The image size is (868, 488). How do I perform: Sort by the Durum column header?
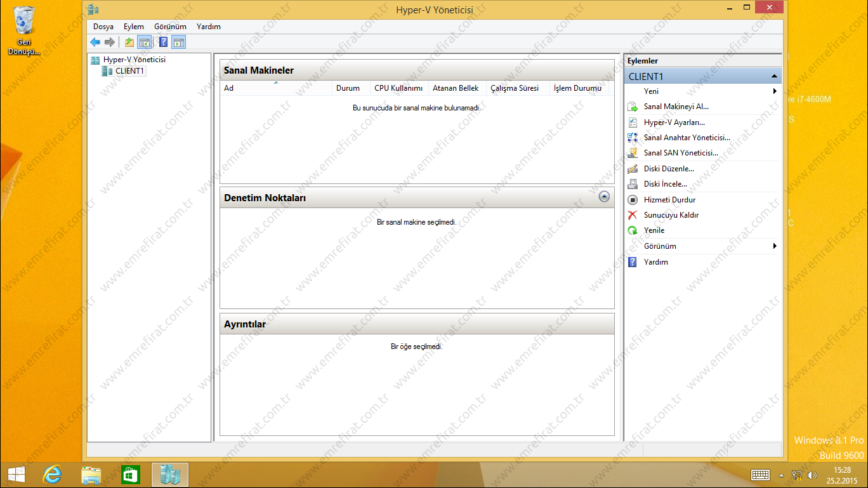click(348, 88)
